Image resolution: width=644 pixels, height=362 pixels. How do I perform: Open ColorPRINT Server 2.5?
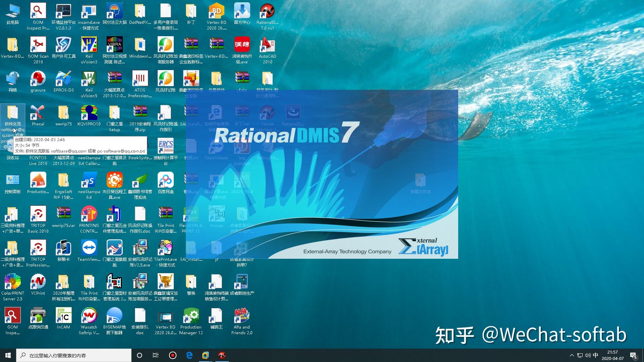(x=12, y=282)
